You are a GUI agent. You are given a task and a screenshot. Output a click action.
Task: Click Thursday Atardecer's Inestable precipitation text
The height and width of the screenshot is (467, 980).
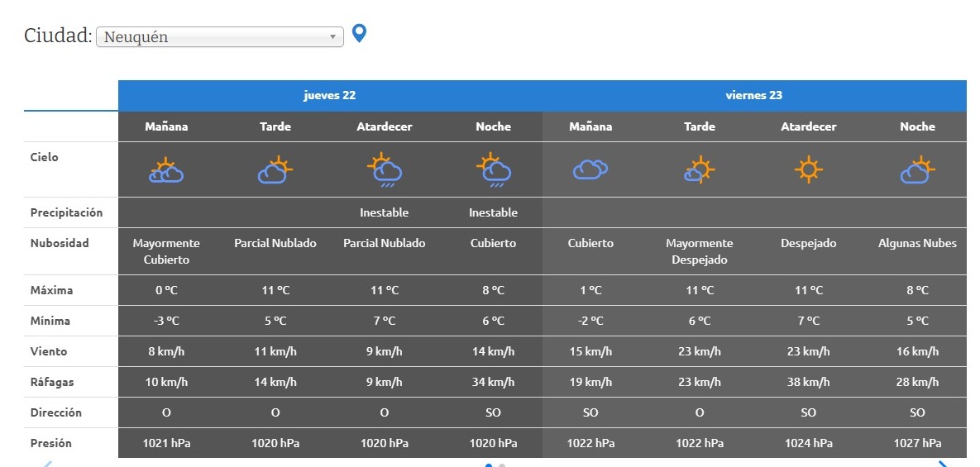385,212
